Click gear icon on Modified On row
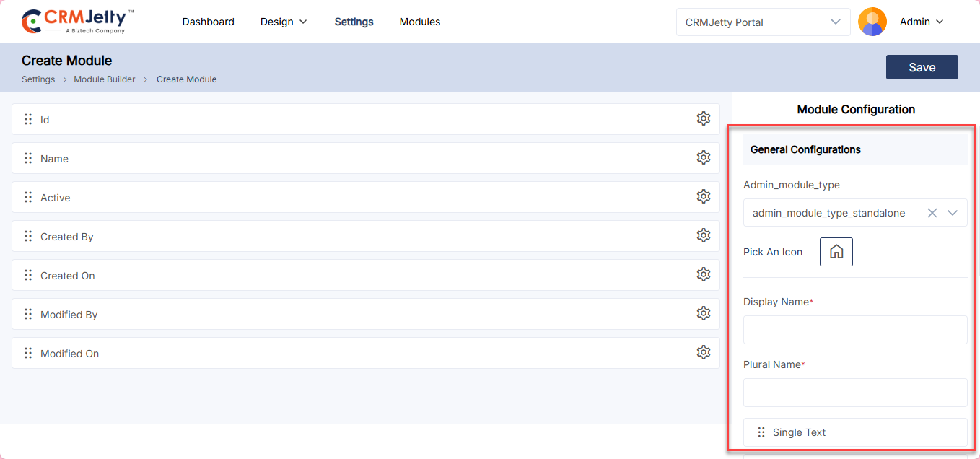The width and height of the screenshot is (980, 459). [703, 353]
